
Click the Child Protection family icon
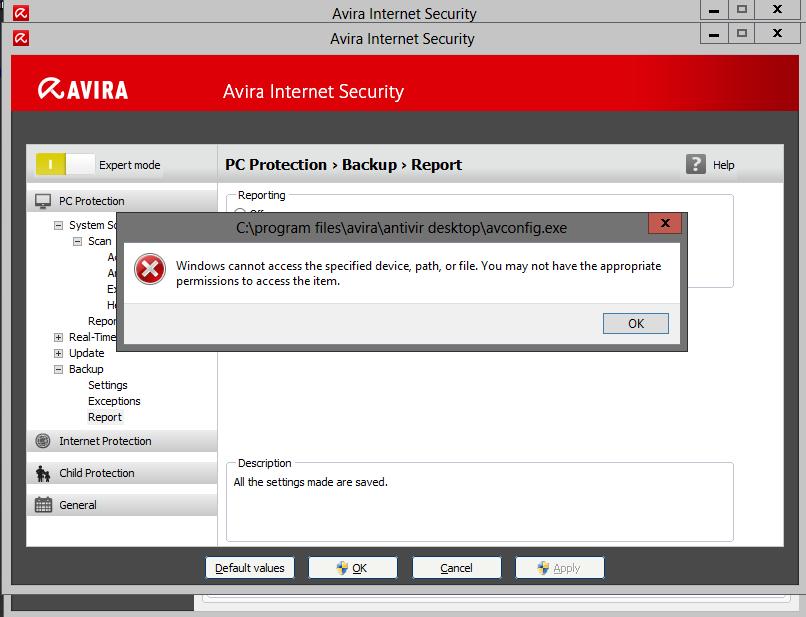[43, 473]
